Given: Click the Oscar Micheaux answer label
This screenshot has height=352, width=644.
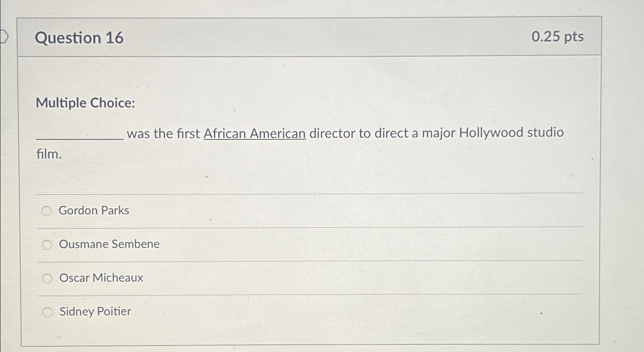Looking at the screenshot, I should pos(101,278).
